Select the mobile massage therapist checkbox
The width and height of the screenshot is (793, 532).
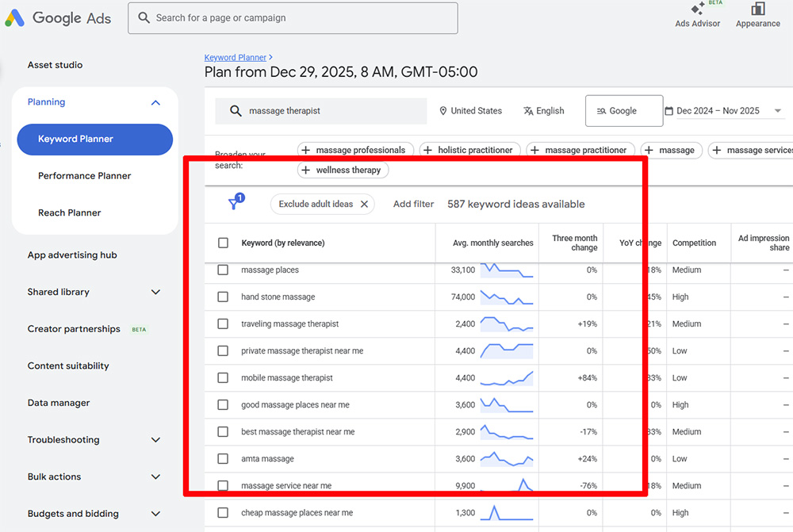tap(223, 378)
